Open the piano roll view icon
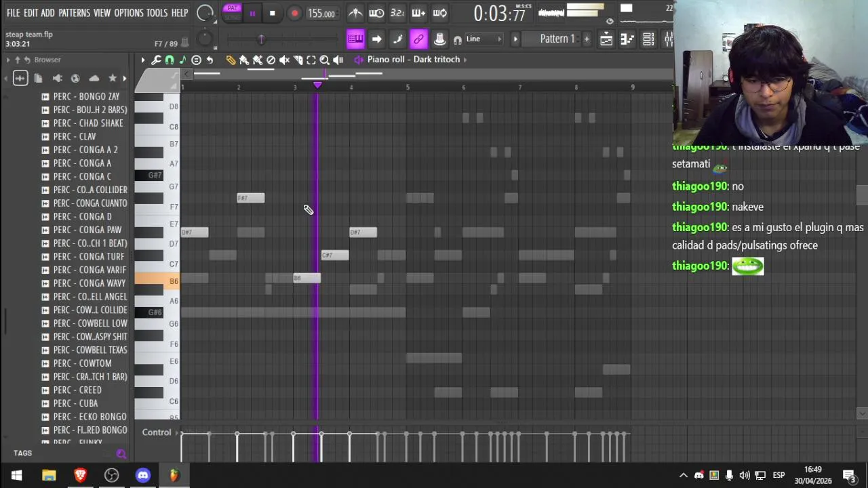The image size is (868, 488). point(627,39)
